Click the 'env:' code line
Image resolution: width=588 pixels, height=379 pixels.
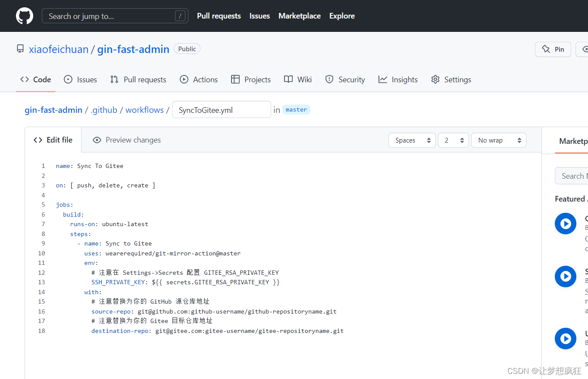coord(91,263)
